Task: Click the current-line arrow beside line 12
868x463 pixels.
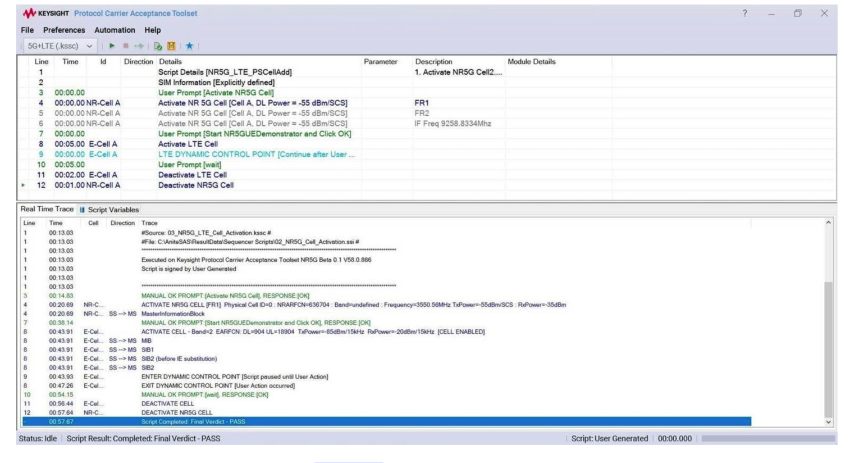Action: tap(23, 185)
